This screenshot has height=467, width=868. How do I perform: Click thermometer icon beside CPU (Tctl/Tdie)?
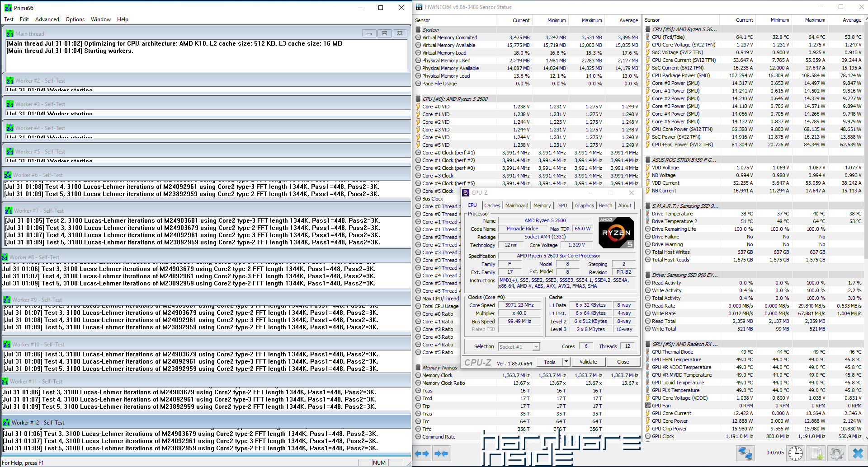pyautogui.click(x=648, y=37)
